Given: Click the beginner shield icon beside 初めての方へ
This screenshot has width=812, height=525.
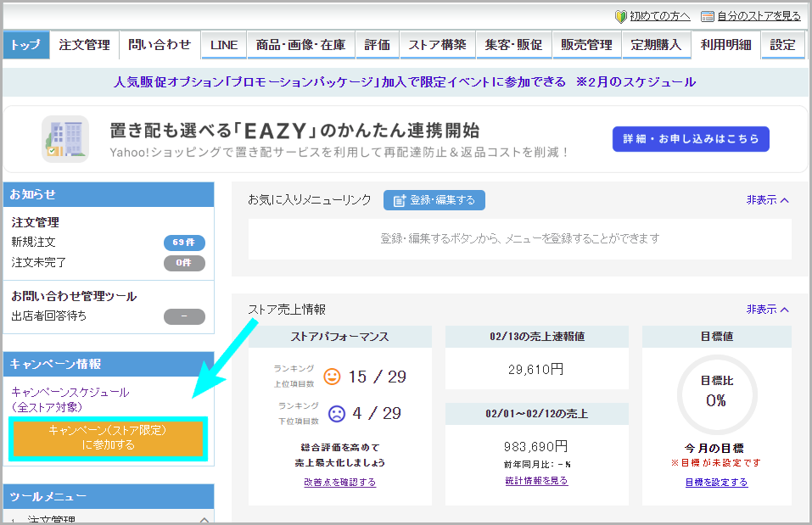Looking at the screenshot, I should point(620,17).
